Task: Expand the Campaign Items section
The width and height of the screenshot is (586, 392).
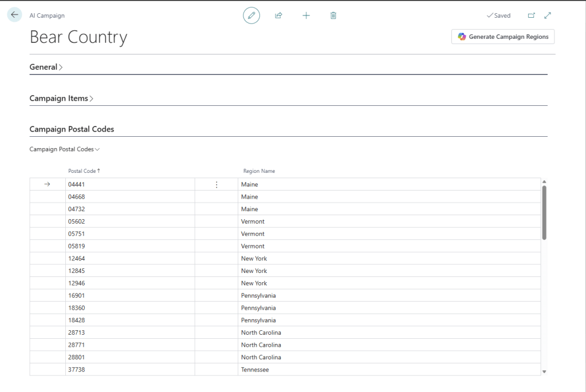Action: pyautogui.click(x=61, y=98)
